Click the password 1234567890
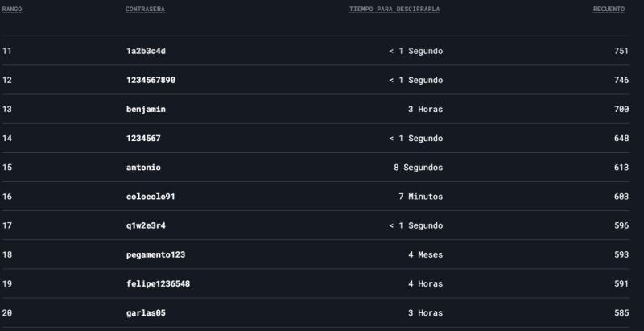The image size is (644, 331). pos(151,80)
